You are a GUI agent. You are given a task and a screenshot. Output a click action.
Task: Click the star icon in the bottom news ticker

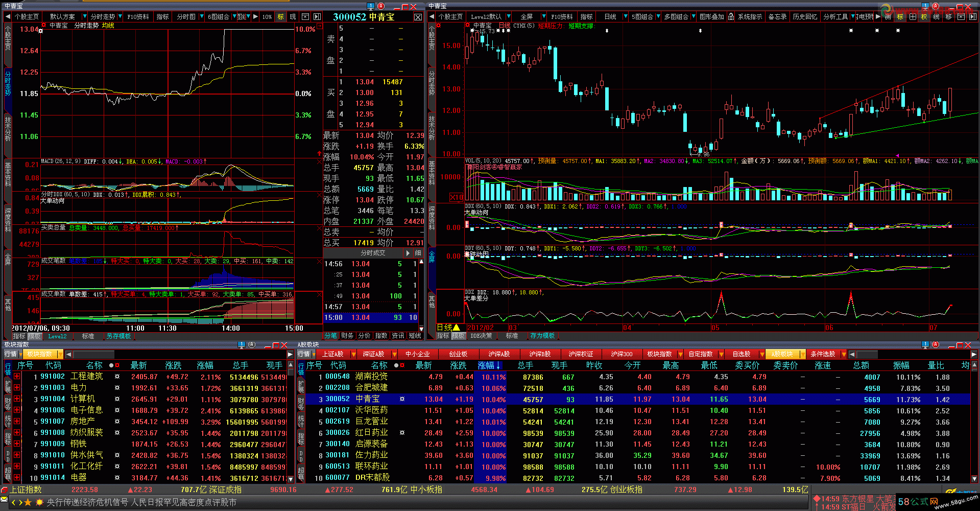[28, 502]
